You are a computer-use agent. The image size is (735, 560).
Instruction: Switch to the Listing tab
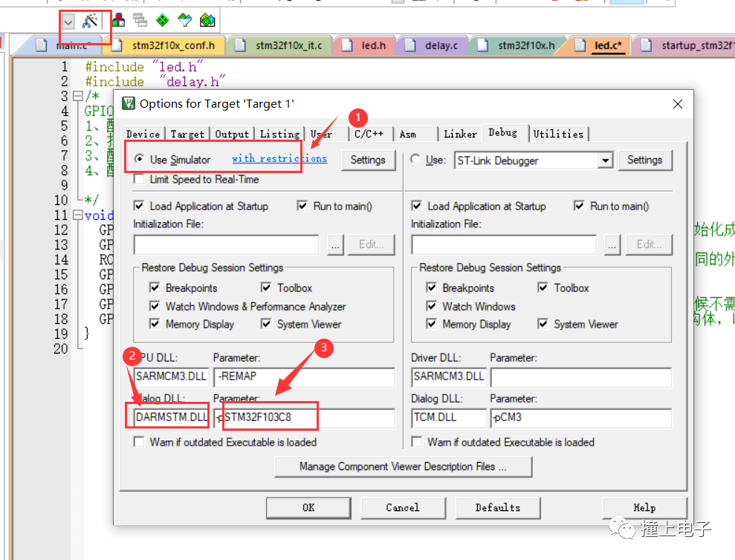click(x=280, y=134)
